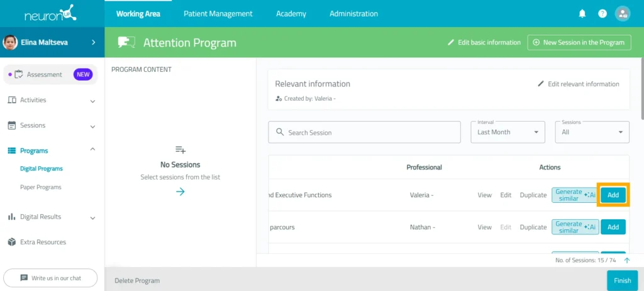Click the pencil icon for Edit relevant information
The height and width of the screenshot is (291, 644).
tap(541, 84)
